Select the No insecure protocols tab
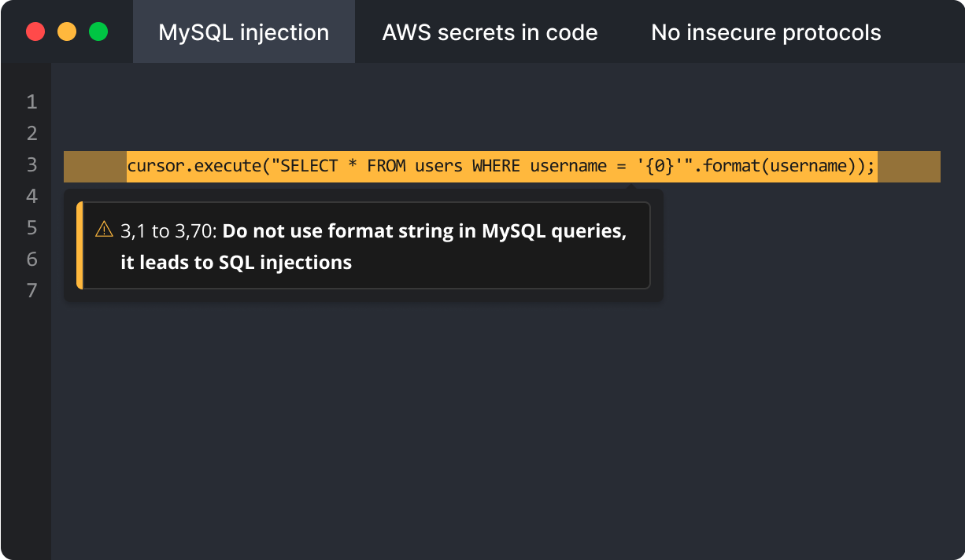Screen dimensions: 965x560 point(765,33)
